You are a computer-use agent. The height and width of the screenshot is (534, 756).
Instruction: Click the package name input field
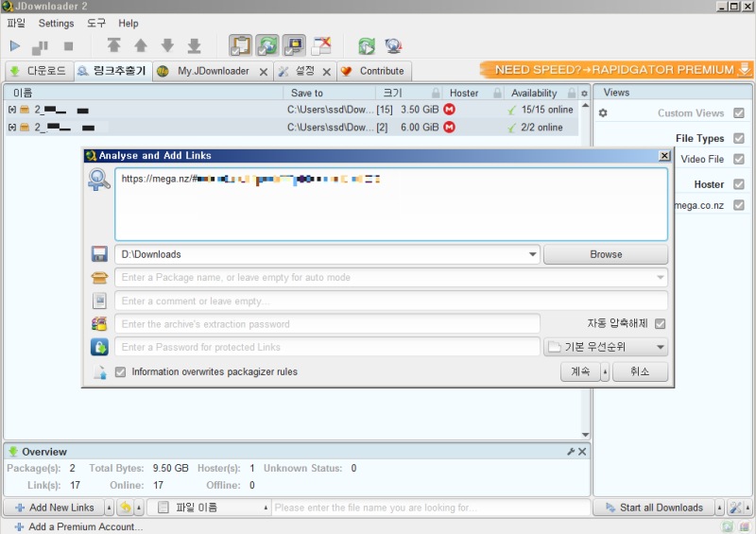(391, 277)
